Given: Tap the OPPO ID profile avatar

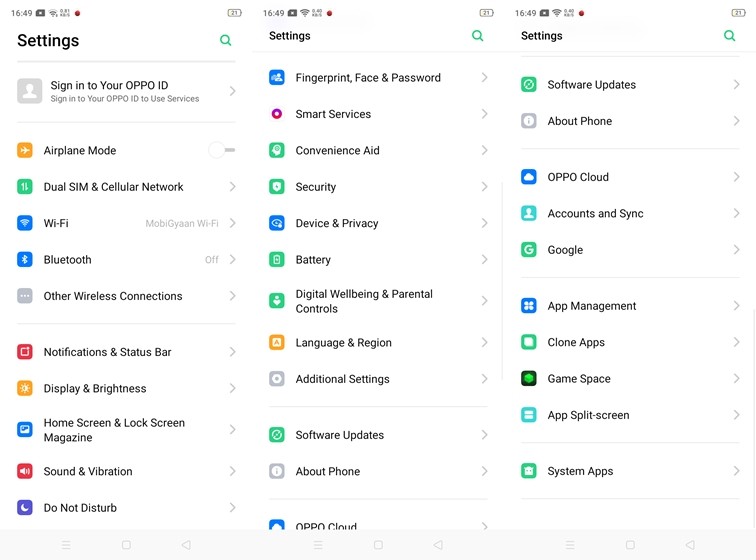Looking at the screenshot, I should (x=29, y=91).
